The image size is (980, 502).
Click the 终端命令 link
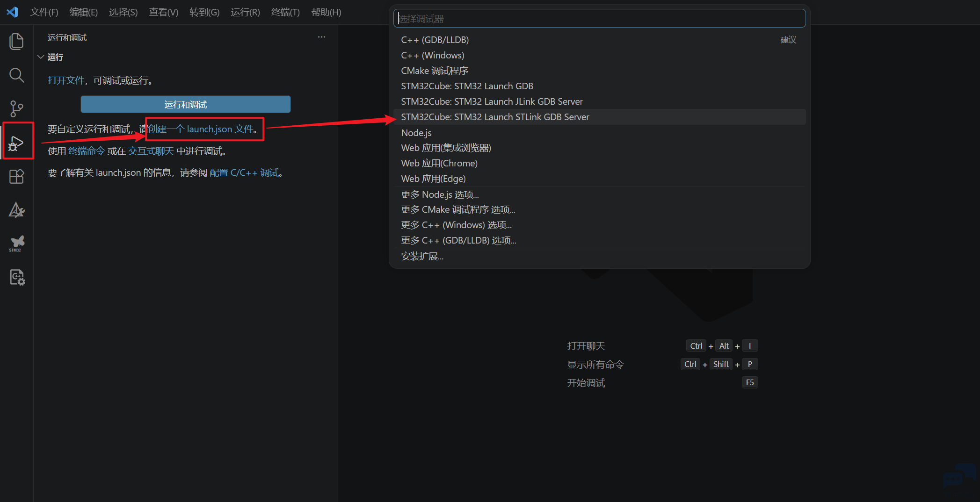(87, 151)
